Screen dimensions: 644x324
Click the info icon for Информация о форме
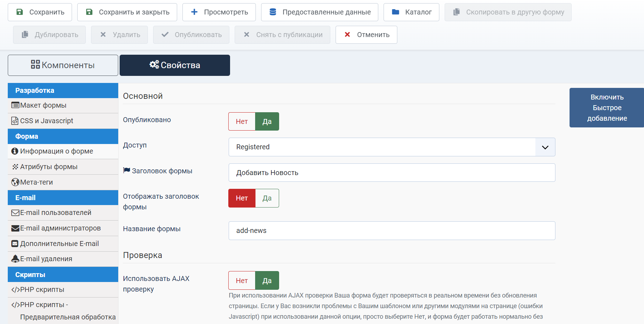point(15,151)
